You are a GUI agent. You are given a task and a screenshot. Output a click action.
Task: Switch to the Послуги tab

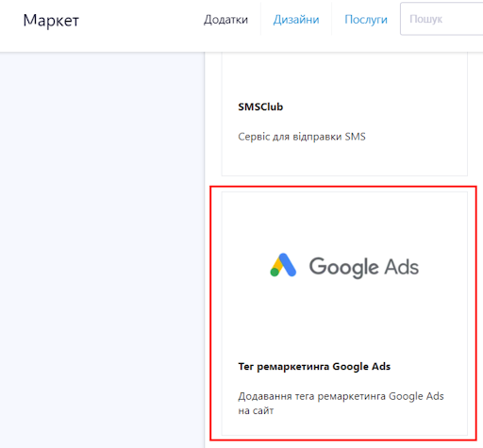point(366,20)
